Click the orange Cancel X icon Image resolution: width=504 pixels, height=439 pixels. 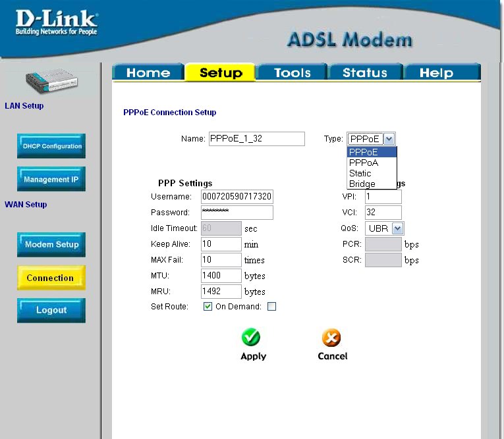click(331, 338)
